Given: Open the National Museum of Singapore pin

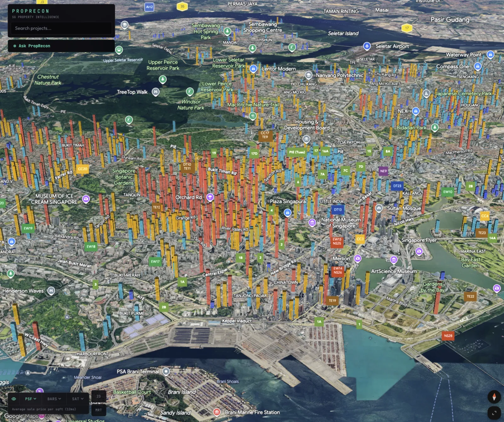Looking at the screenshot, I should point(312,223).
